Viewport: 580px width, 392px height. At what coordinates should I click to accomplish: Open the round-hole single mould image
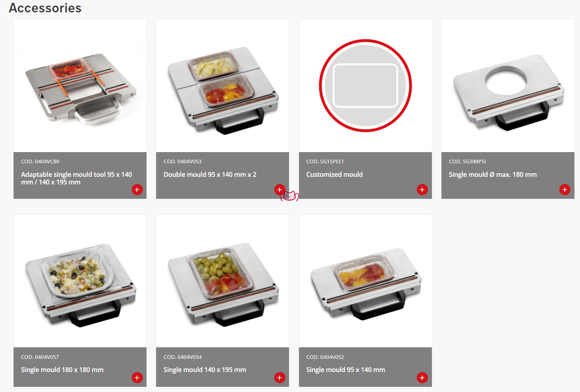(508, 85)
